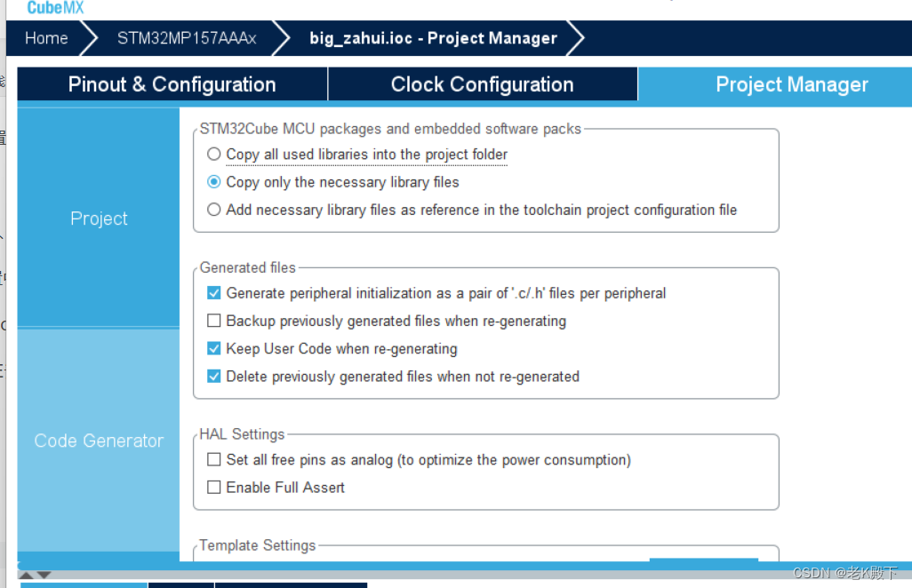Toggle Keep User Code when re-generating
Image resolution: width=912 pixels, height=588 pixels.
point(213,349)
